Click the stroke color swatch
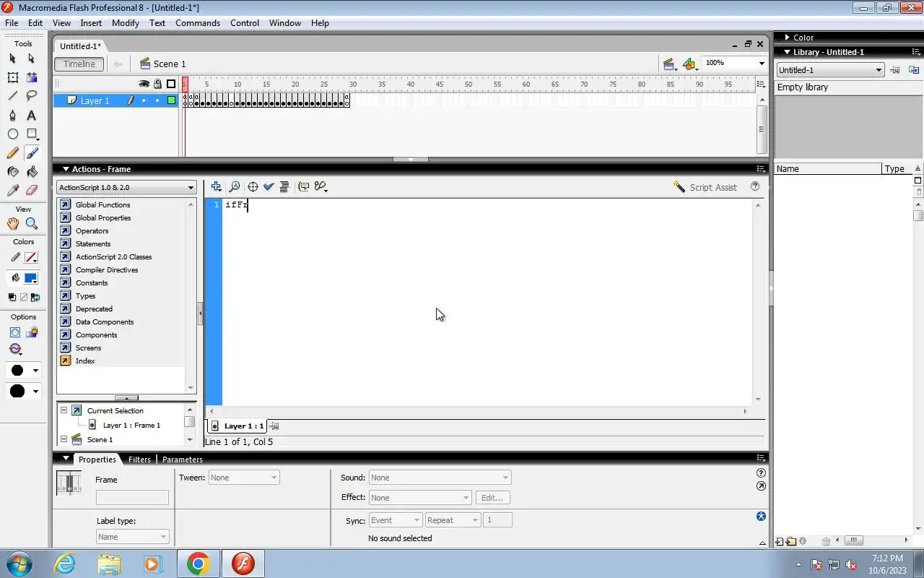 pyautogui.click(x=31, y=257)
